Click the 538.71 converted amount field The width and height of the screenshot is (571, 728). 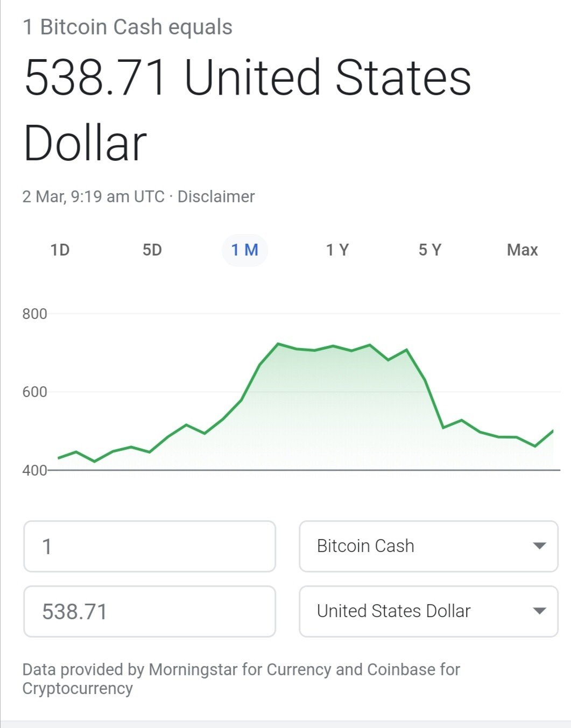(x=150, y=611)
